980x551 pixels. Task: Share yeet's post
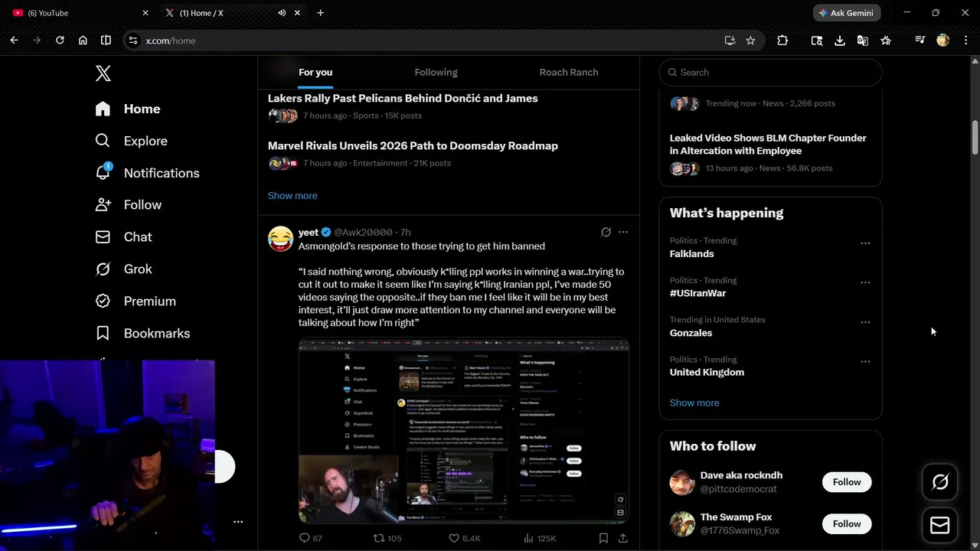pos(623,538)
